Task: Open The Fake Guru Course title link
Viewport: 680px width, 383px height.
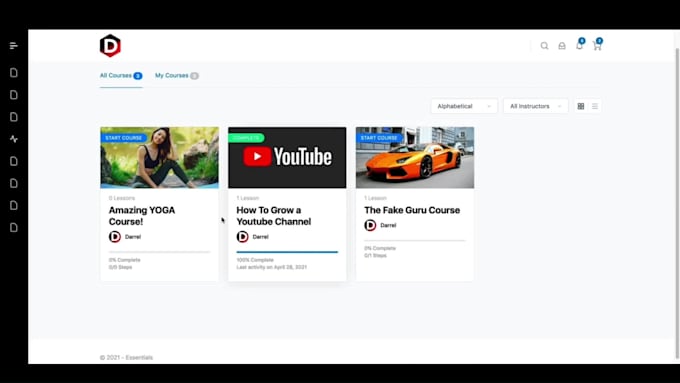Action: pyautogui.click(x=412, y=210)
